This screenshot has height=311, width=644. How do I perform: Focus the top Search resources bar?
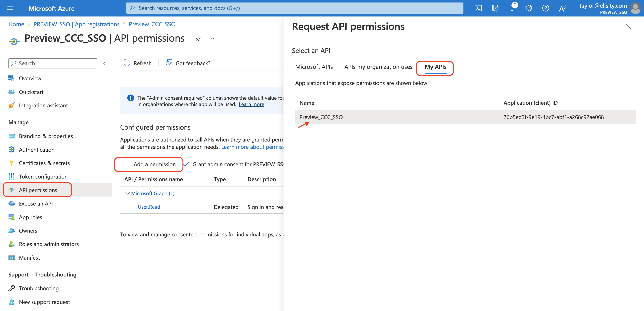click(295, 8)
